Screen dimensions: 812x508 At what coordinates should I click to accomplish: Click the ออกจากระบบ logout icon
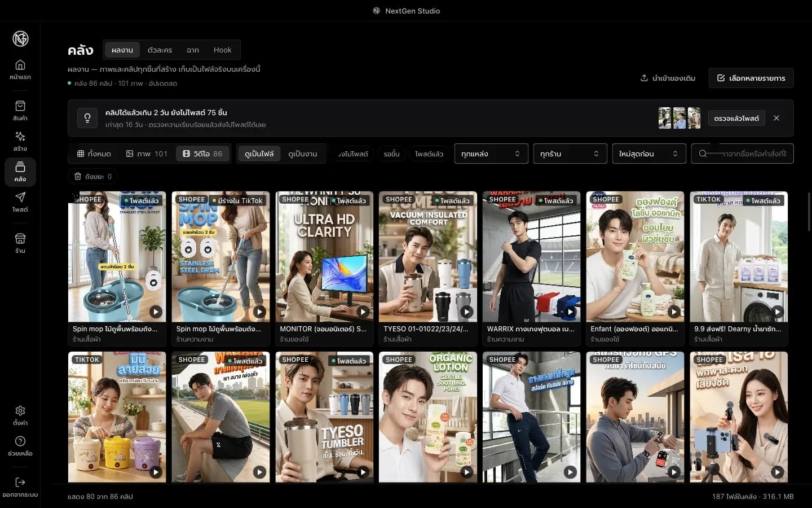tap(20, 487)
